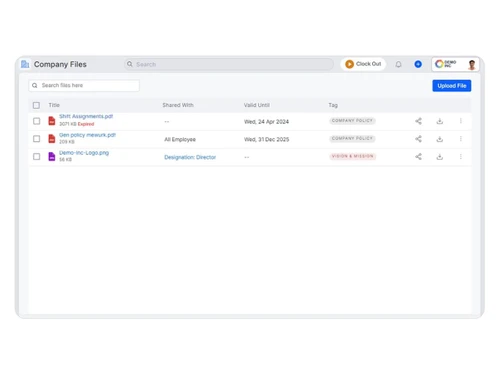Open the user profile avatar

point(472,64)
